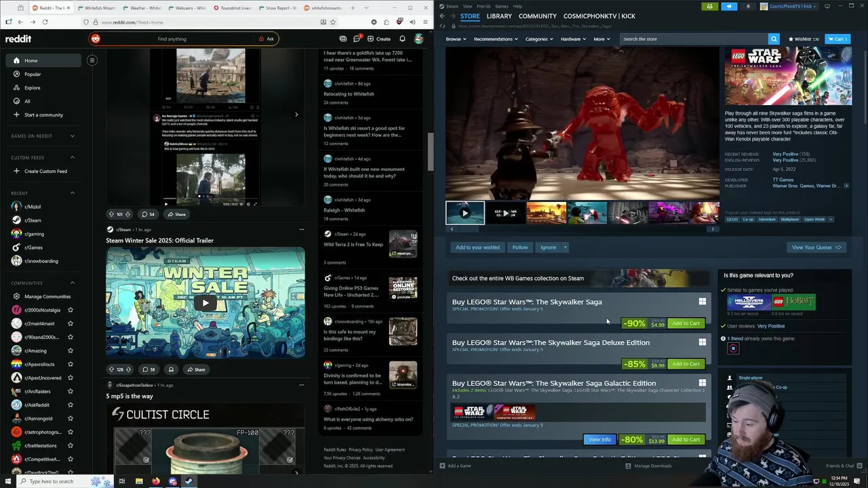Favorite r/90sand2000s community star

click(70, 337)
